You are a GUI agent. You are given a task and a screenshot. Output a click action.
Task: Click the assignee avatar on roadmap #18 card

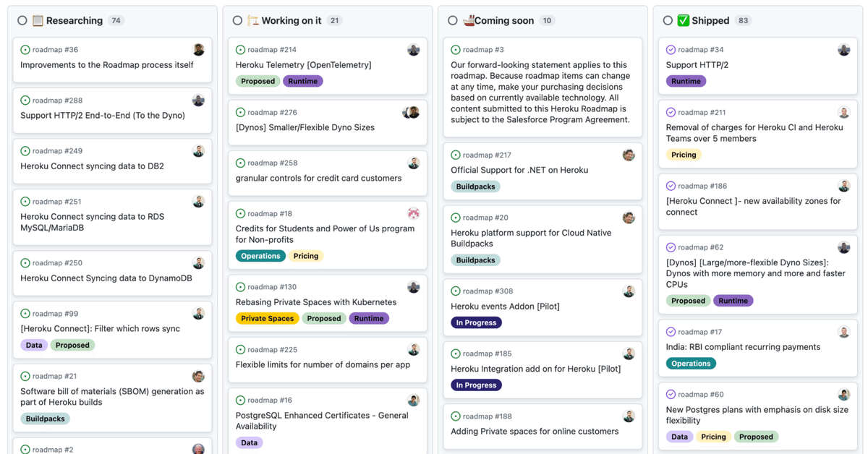(414, 213)
